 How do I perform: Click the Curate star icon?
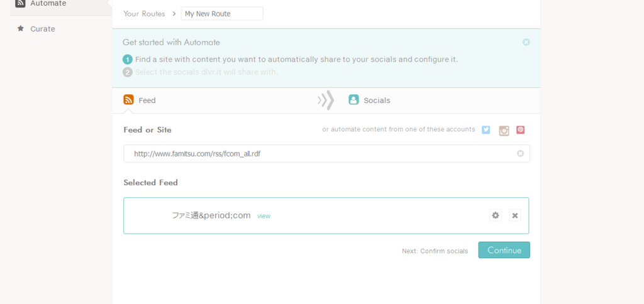[x=20, y=29]
